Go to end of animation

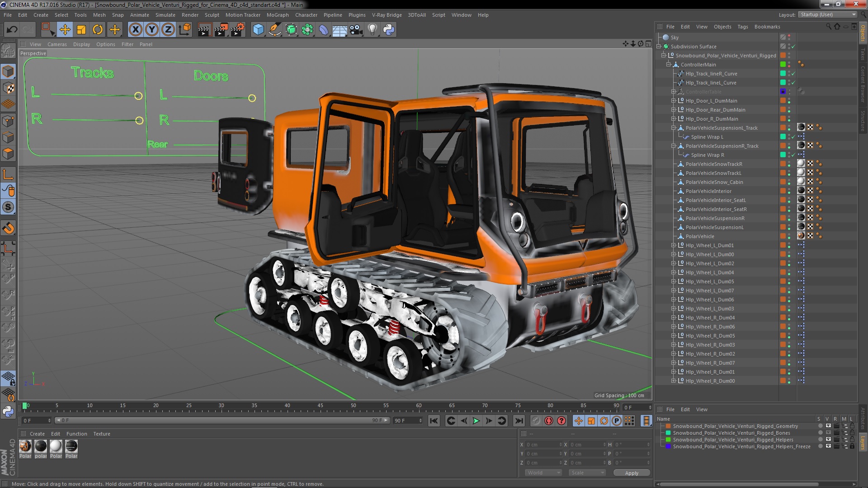click(x=519, y=421)
